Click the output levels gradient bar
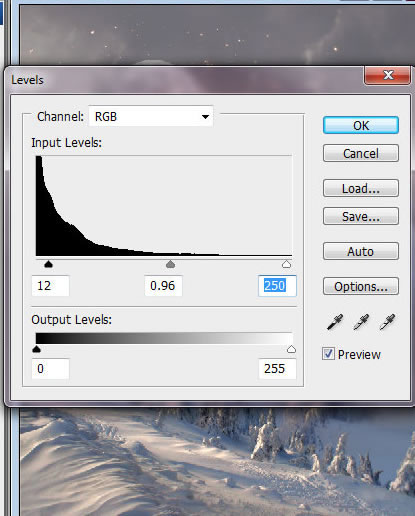Screen dimensions: 415x516 point(164,338)
